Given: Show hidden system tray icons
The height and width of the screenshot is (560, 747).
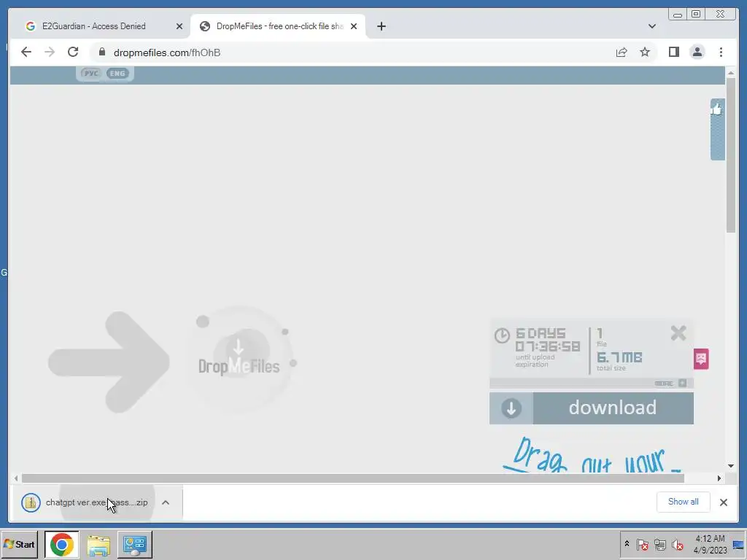Looking at the screenshot, I should point(627,544).
